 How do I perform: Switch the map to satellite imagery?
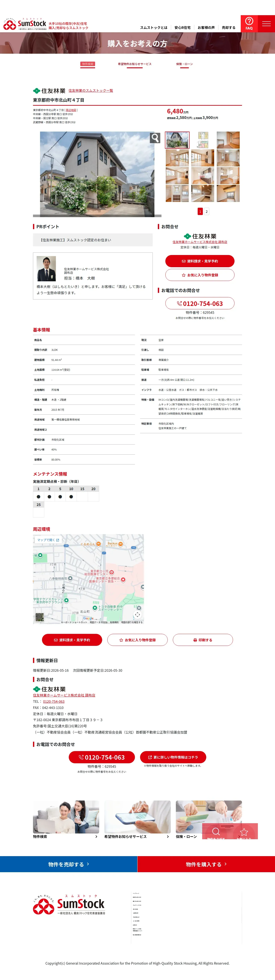click(40, 617)
